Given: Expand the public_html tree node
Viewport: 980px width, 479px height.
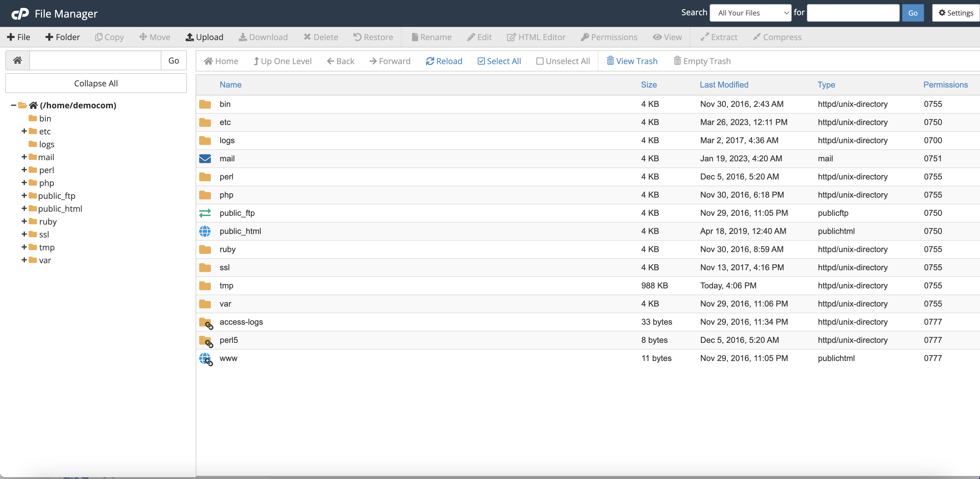Looking at the screenshot, I should [24, 208].
